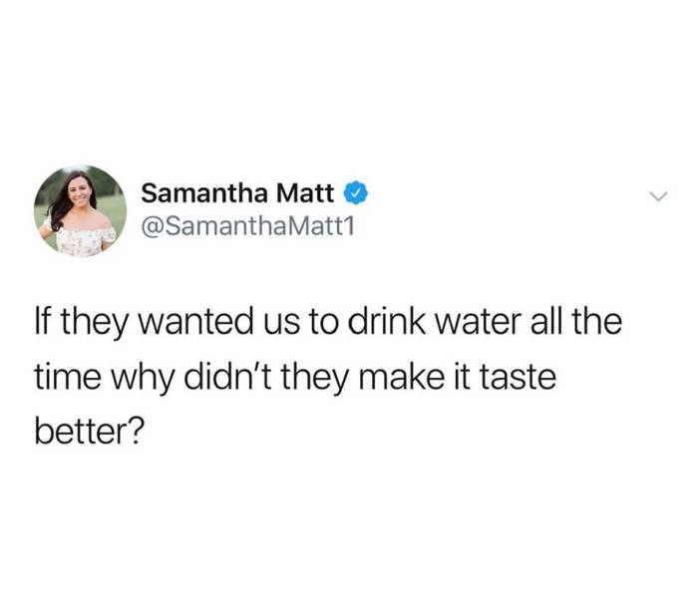
Task: Open the @SamanthaMatt1 handle link
Action: pyautogui.click(x=247, y=226)
